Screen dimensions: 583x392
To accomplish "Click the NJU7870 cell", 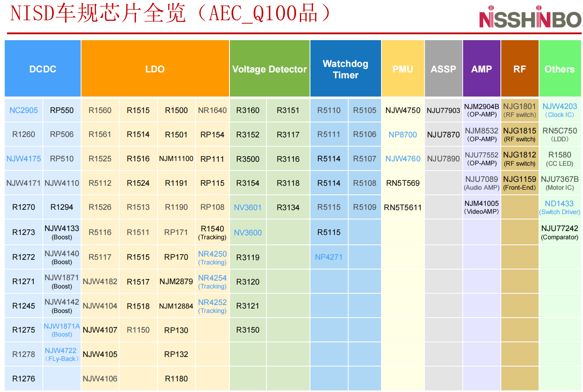I will [443, 135].
